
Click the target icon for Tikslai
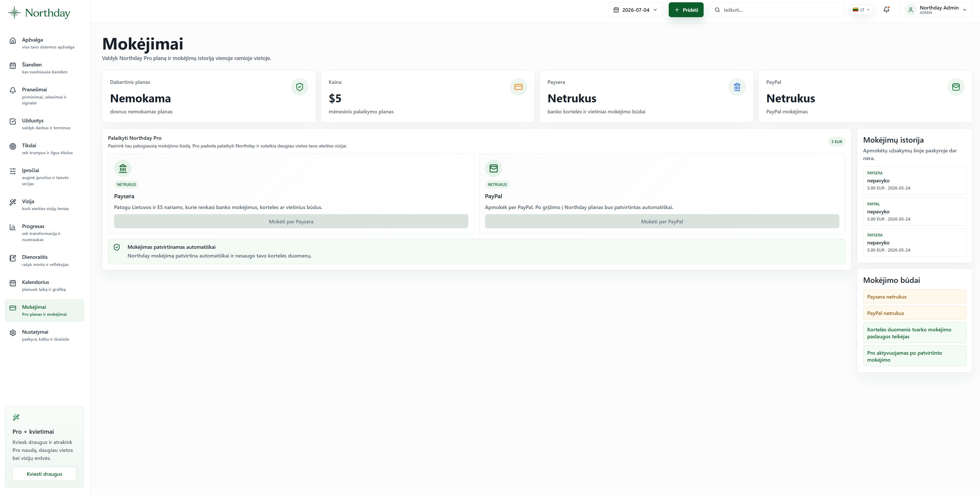point(13,146)
